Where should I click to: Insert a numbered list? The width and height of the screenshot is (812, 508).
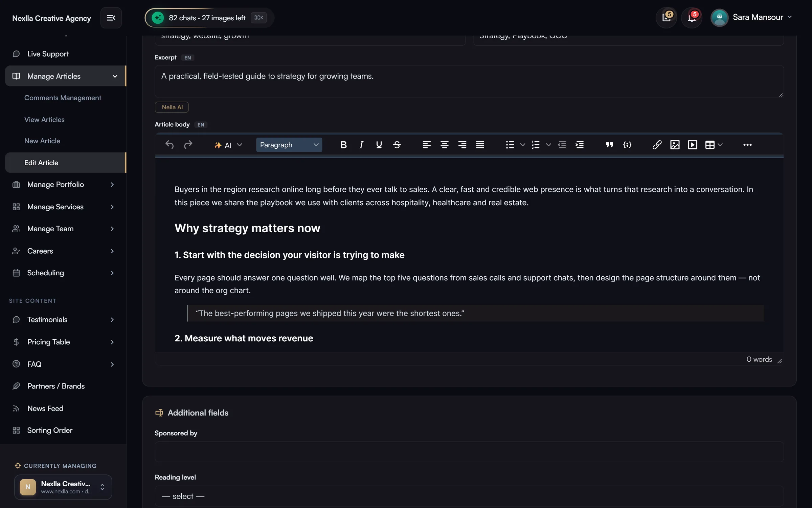click(x=536, y=145)
